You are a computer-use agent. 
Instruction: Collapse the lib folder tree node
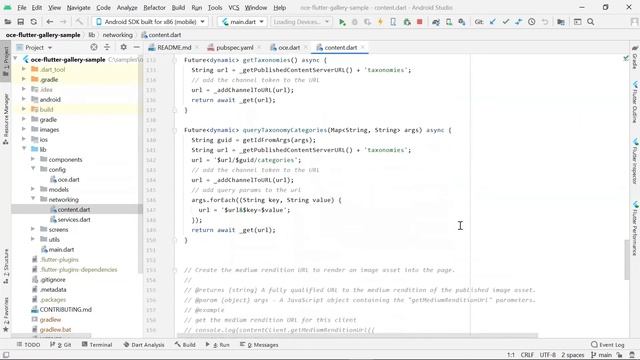(x=24, y=149)
